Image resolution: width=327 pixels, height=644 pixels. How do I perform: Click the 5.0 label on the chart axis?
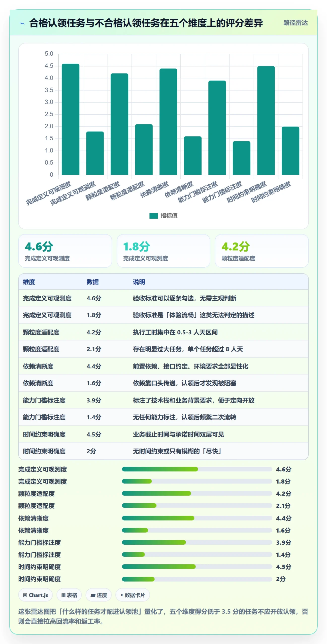(49, 54)
